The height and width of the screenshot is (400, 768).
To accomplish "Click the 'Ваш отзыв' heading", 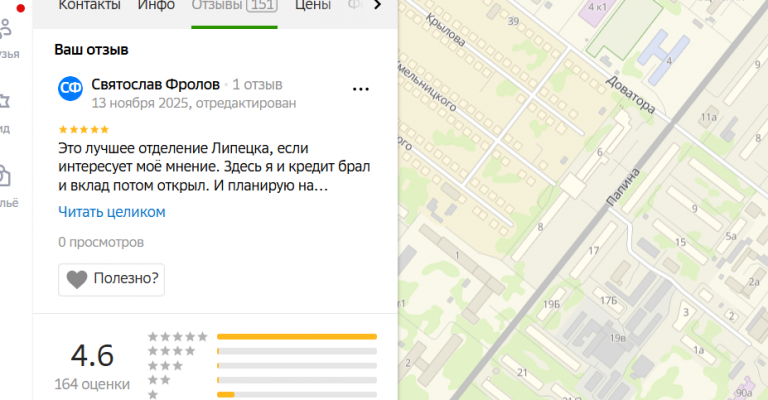I will click(91, 49).
